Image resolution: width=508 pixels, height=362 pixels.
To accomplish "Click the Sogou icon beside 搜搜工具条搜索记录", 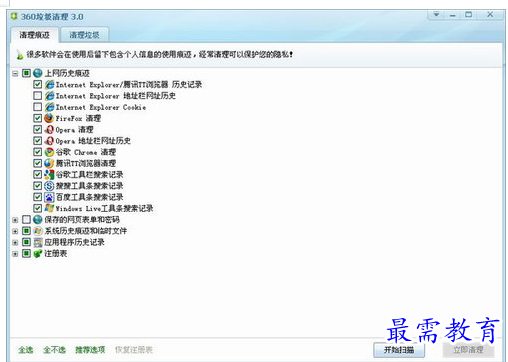I will [x=49, y=186].
